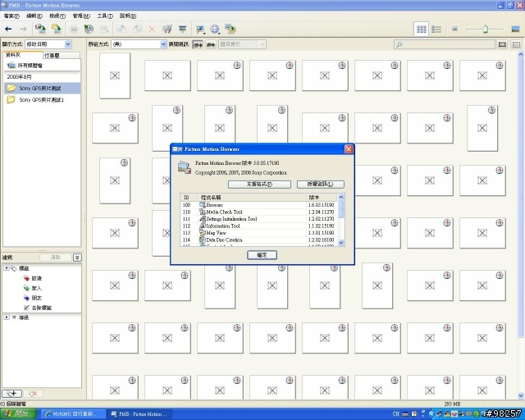
Task: Click the license info button in dialog
Action: 321,185
